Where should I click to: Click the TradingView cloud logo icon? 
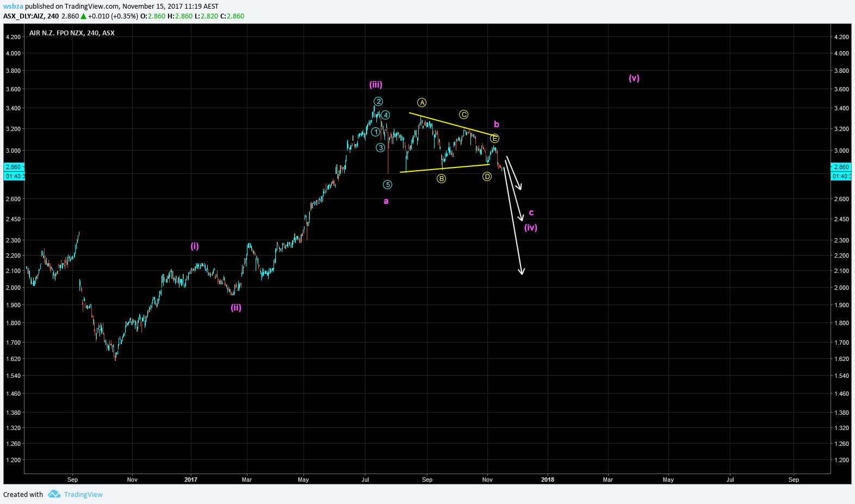(x=54, y=494)
